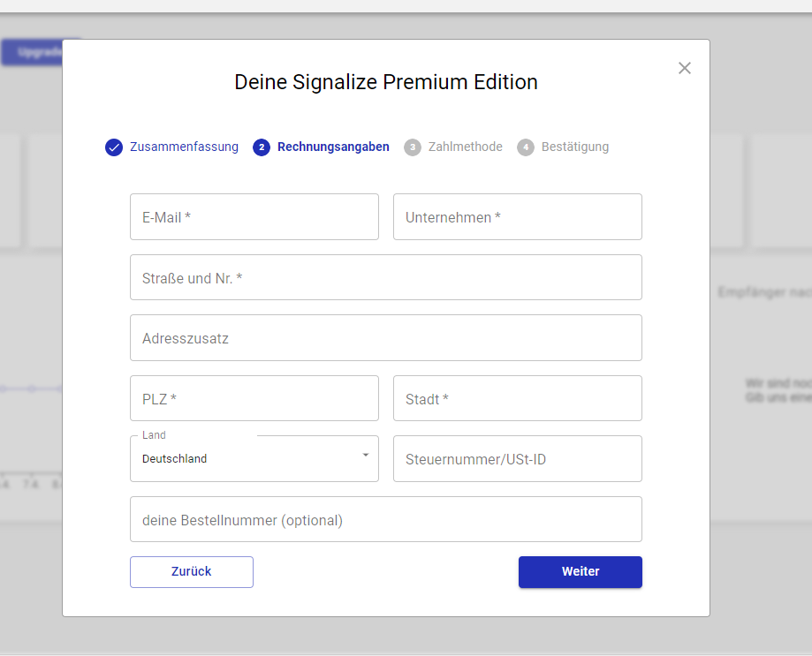Click into the Adresszusatz field

coord(386,338)
